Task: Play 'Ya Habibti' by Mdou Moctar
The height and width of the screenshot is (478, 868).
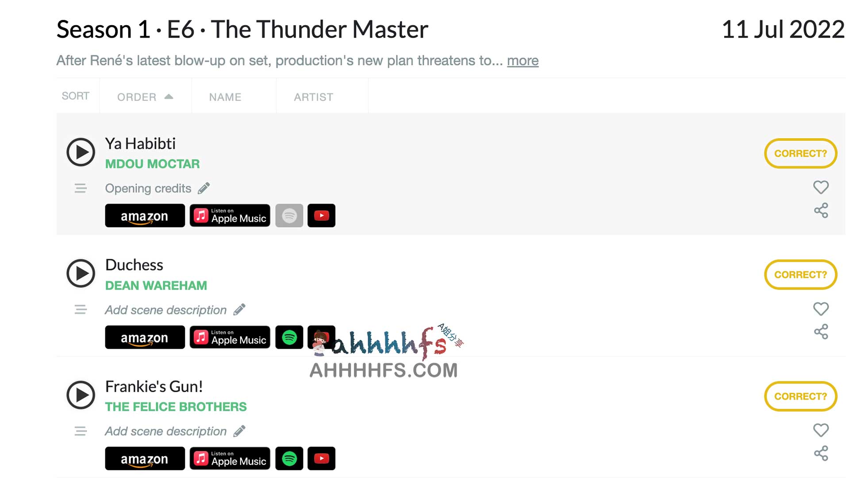Action: (81, 152)
